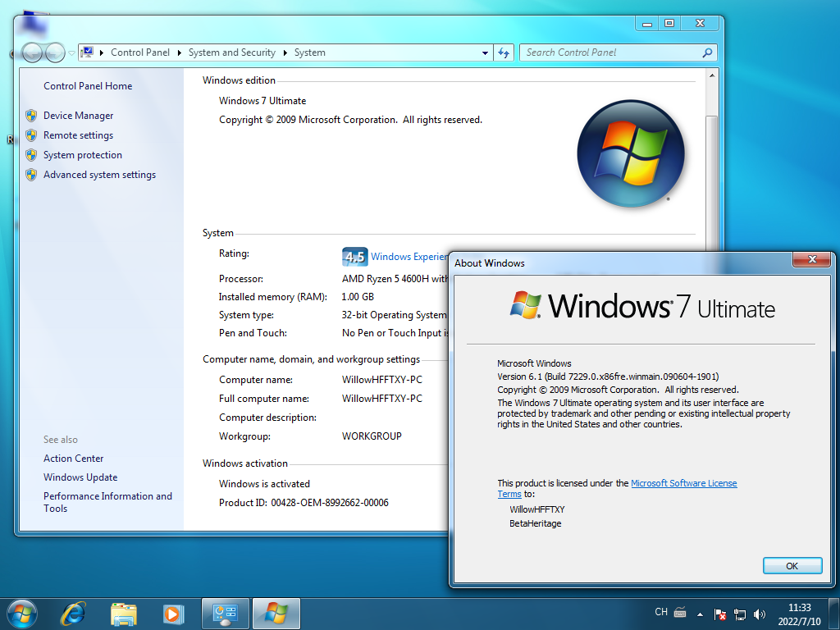Click the BetaHeritage licensee text
Viewport: 840px width, 630px height.
(x=535, y=523)
